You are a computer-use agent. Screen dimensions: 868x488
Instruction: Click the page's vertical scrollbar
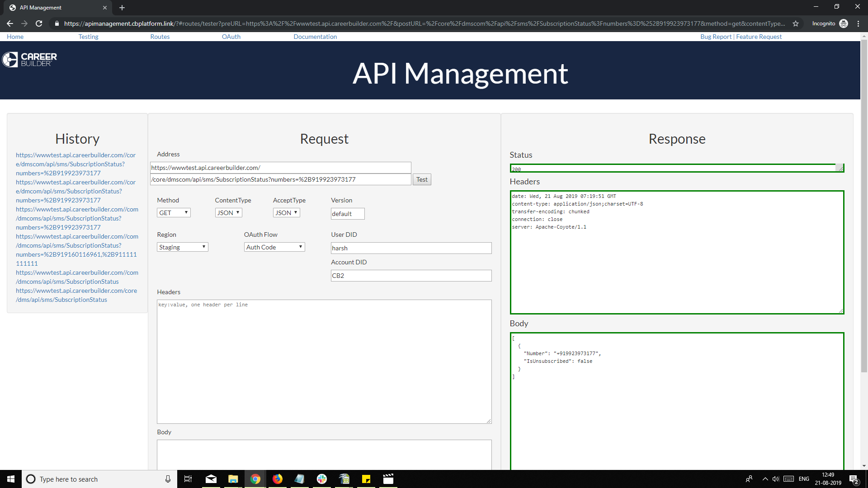pyautogui.click(x=864, y=208)
